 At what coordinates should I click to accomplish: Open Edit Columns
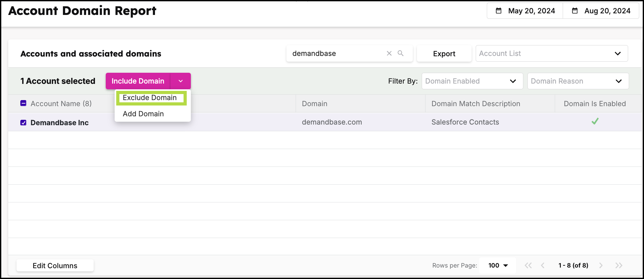[x=55, y=266]
